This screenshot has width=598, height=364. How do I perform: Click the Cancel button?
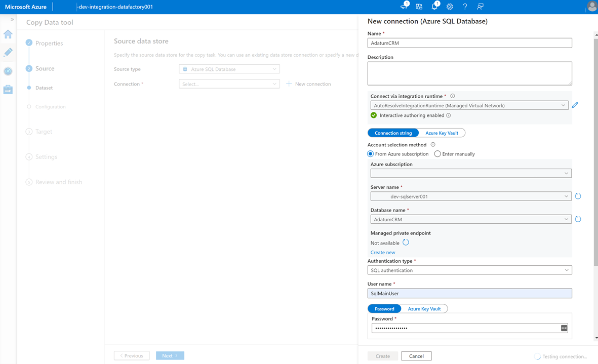(x=416, y=356)
